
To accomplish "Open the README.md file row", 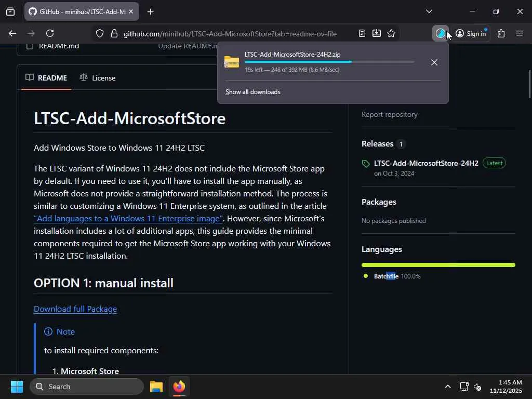I will pyautogui.click(x=59, y=46).
